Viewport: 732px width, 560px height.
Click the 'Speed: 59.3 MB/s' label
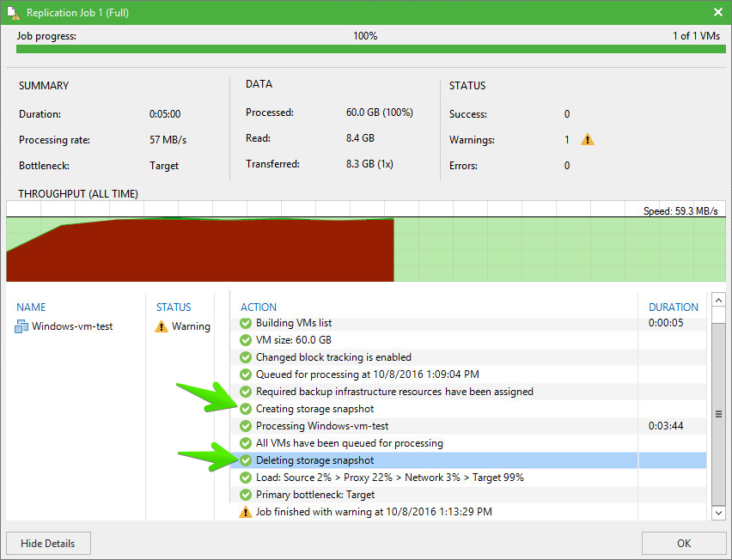680,211
